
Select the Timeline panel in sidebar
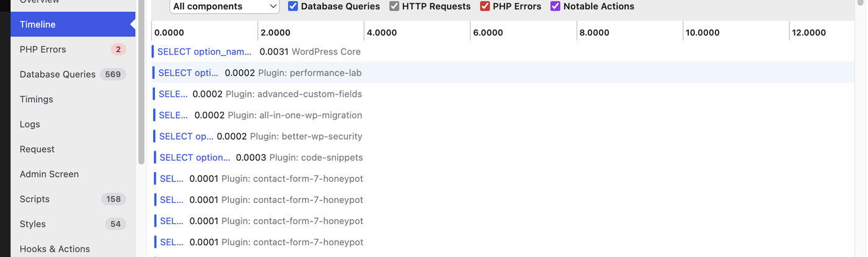click(x=73, y=24)
